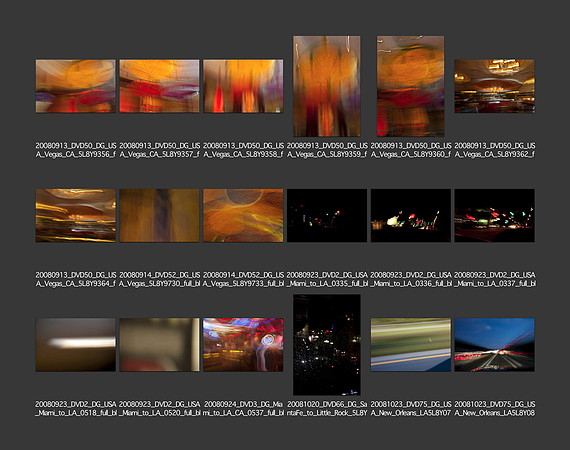Click the filename ending LA_CA_0537_full_bl
570x450 pixels.
click(x=243, y=408)
